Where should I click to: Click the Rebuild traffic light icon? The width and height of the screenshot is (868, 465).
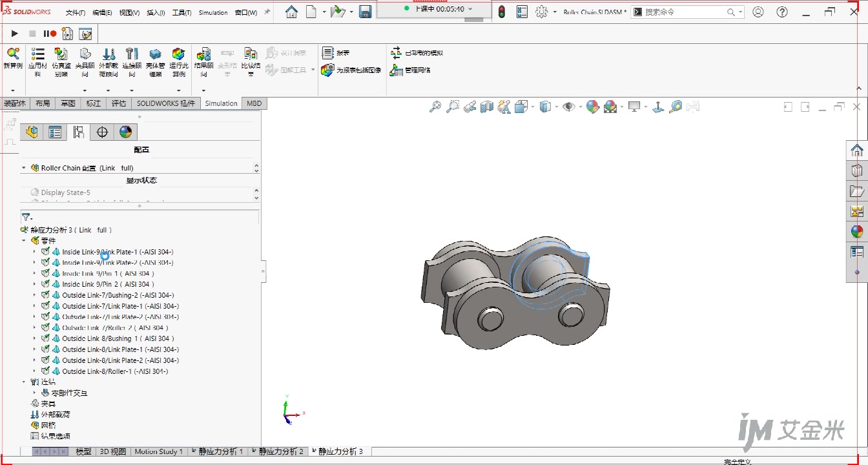pyautogui.click(x=502, y=12)
